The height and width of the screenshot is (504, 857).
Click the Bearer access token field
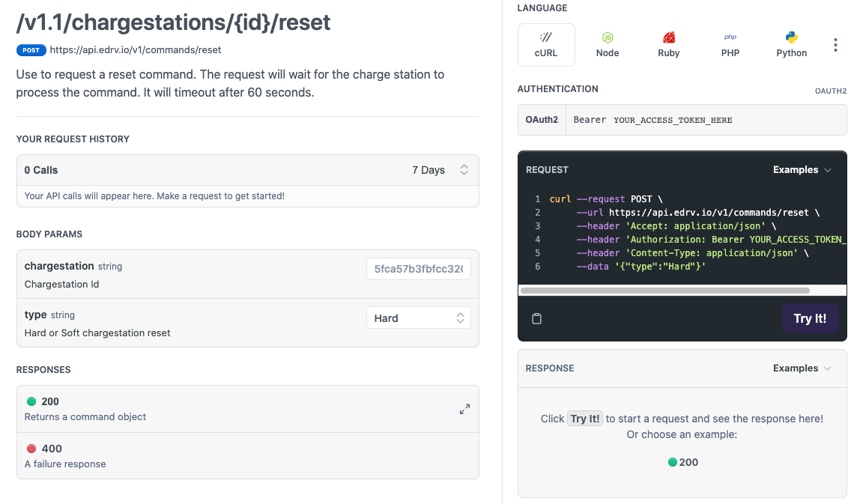704,120
